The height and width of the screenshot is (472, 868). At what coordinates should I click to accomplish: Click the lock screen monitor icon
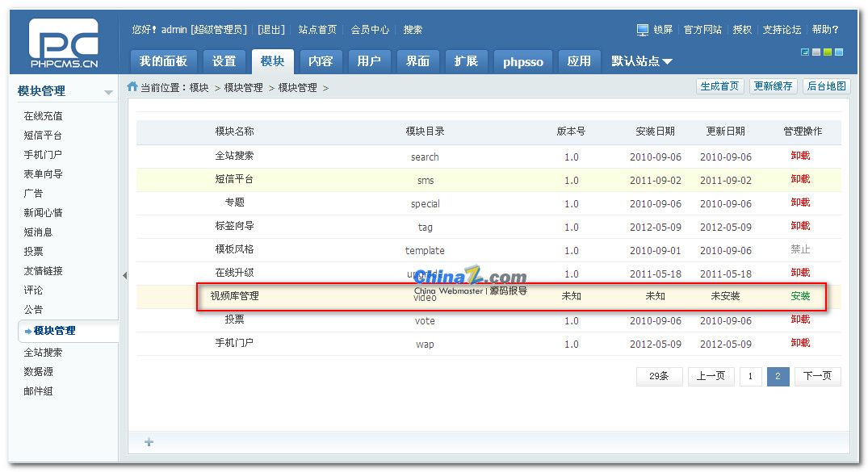coord(642,30)
